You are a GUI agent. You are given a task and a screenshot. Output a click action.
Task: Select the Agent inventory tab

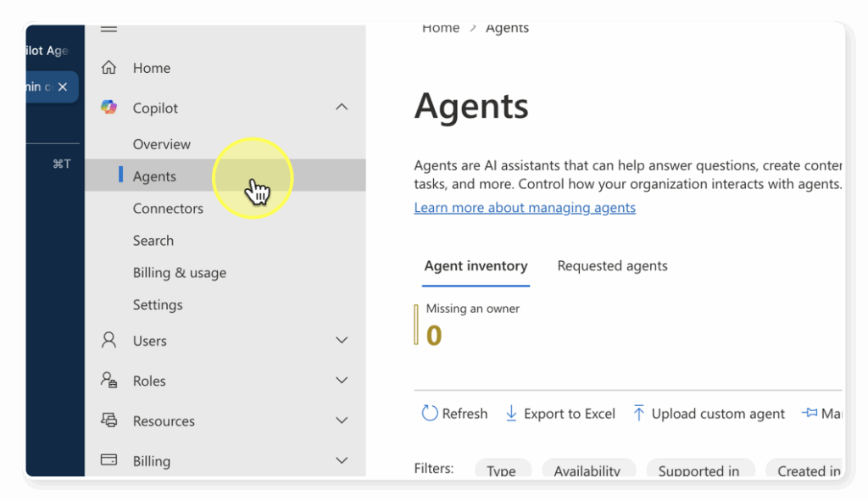[476, 266]
